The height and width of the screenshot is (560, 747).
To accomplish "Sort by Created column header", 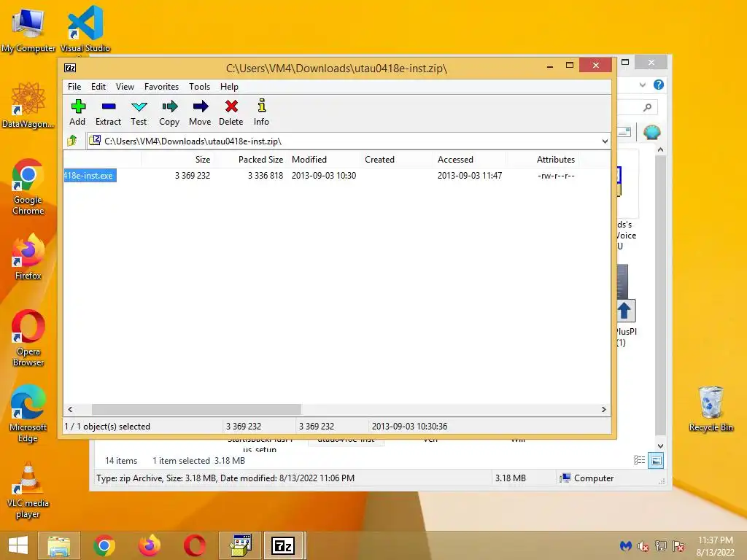I will point(397,160).
